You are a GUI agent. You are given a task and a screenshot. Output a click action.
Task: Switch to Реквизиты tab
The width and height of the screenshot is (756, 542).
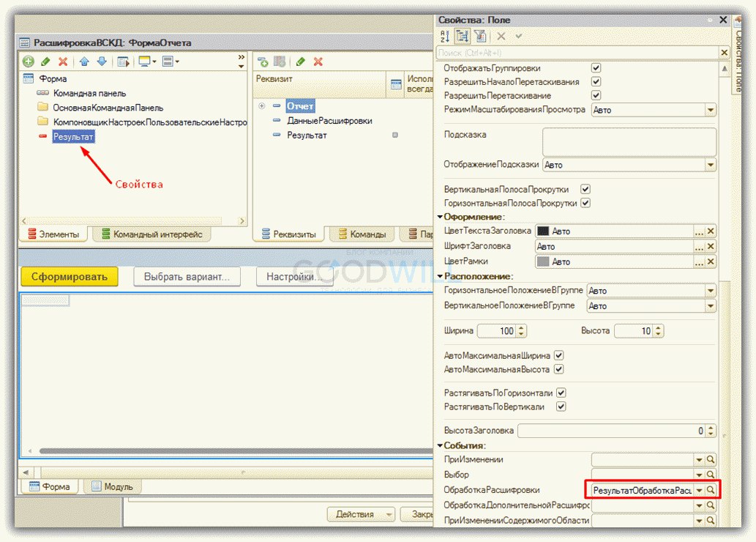click(289, 234)
